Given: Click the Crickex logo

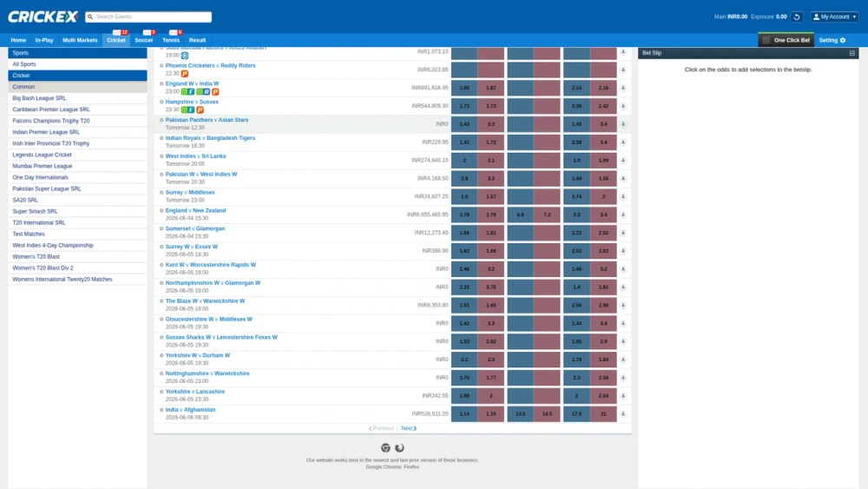Looking at the screenshot, I should [43, 17].
